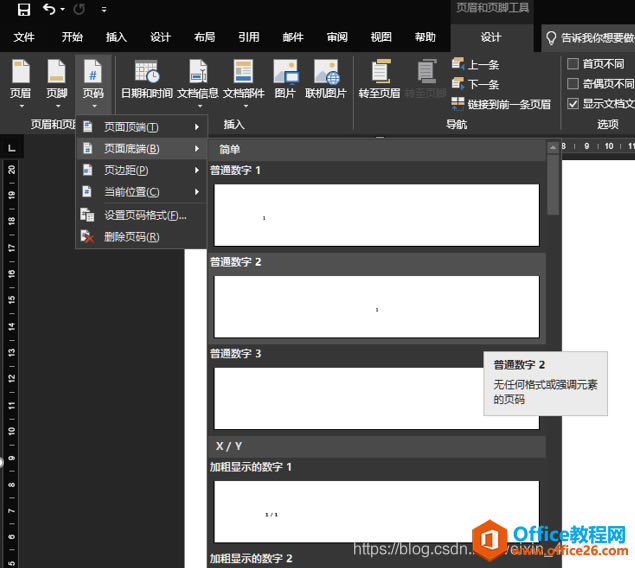Image resolution: width=635 pixels, height=568 pixels.
Task: Open the 页脚 footer icon button
Action: (57, 83)
